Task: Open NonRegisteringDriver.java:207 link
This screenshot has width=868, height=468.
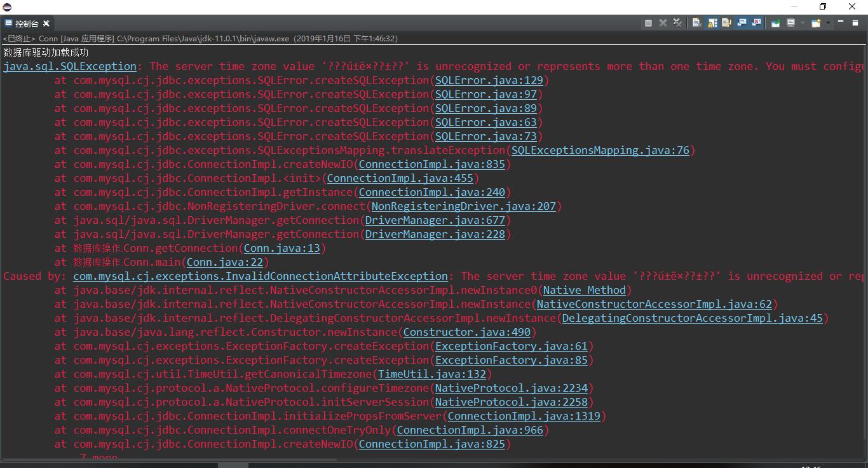Action: [x=464, y=206]
